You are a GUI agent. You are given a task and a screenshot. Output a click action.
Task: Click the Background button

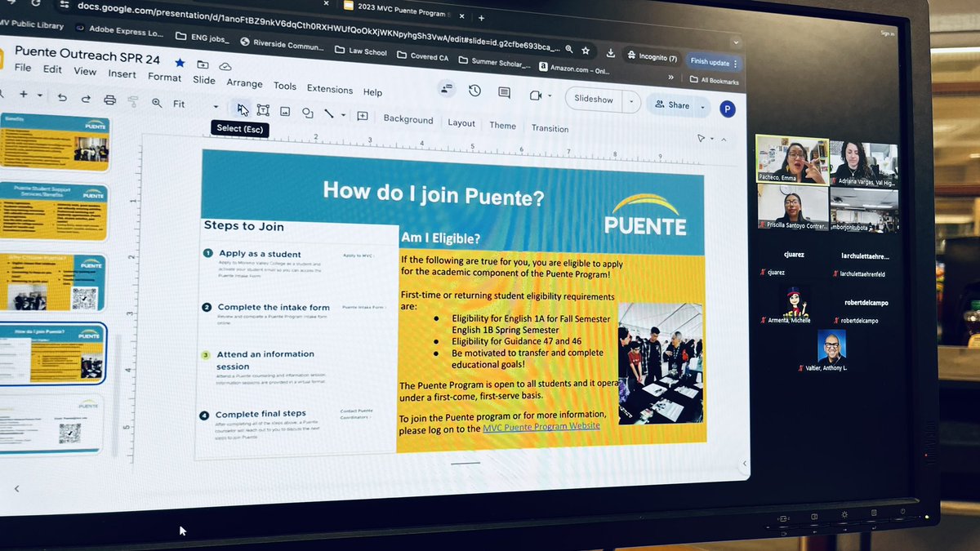tap(408, 119)
